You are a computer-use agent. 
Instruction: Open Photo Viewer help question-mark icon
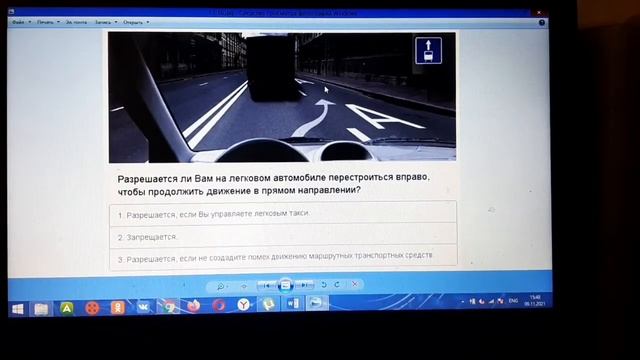coord(542,23)
